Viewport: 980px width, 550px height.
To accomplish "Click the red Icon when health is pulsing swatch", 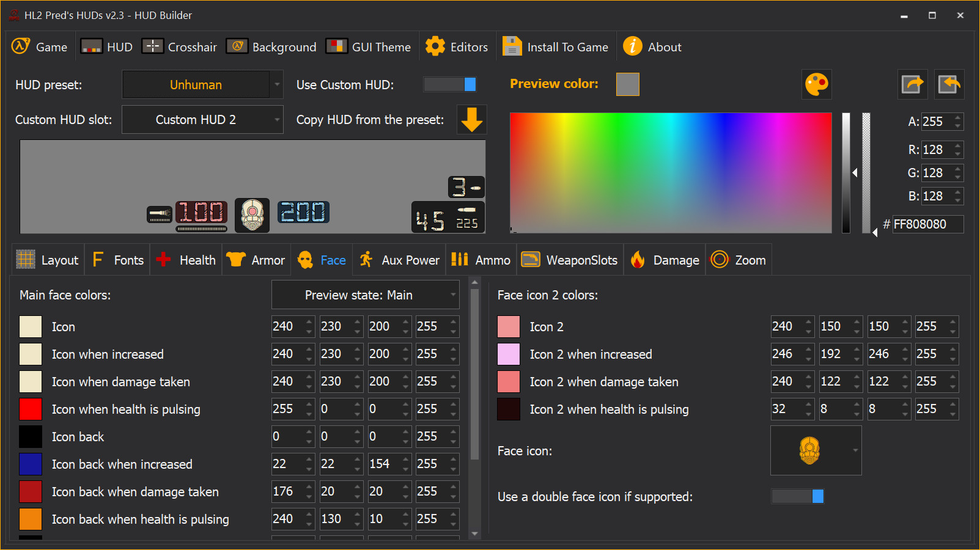I will [31, 409].
